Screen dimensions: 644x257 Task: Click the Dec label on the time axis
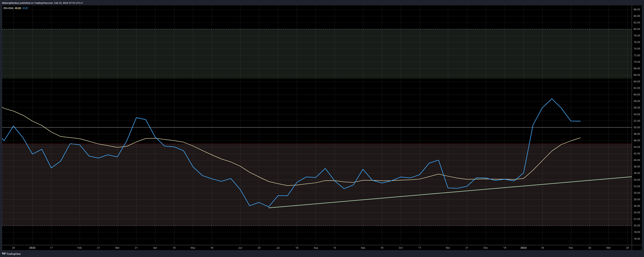[486, 248]
